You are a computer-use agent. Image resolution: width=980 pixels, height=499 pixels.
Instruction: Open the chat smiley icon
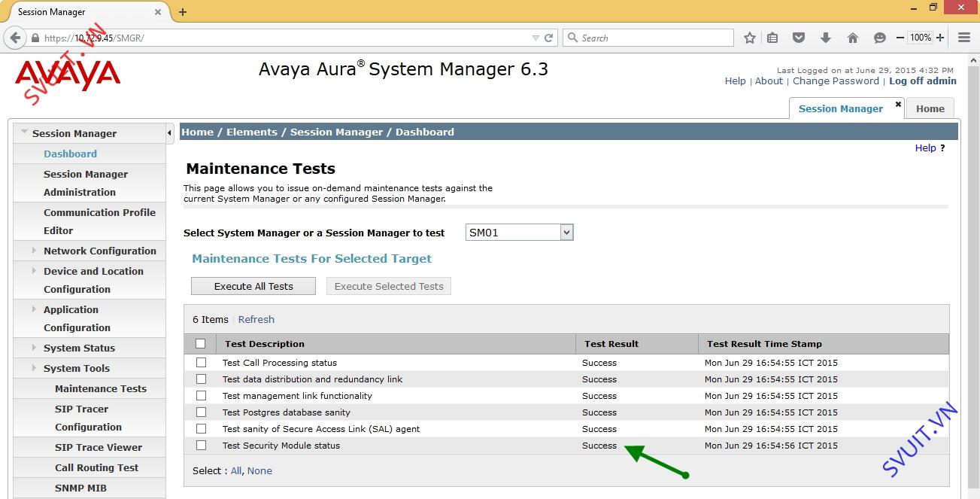[879, 38]
